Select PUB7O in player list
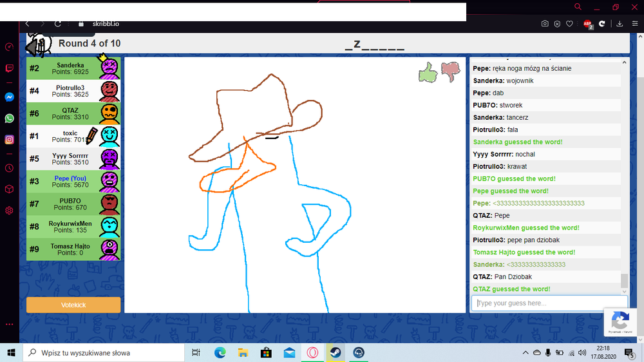The image size is (644, 362). (73, 204)
